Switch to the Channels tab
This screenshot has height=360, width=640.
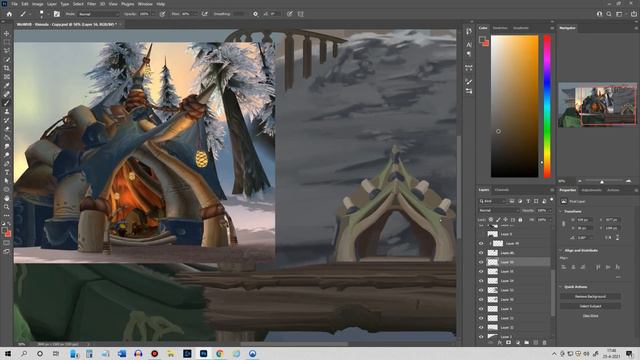point(502,190)
